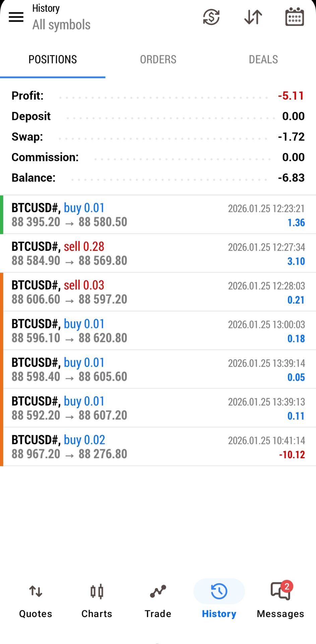Switch to the ORDERS tab

click(x=158, y=59)
